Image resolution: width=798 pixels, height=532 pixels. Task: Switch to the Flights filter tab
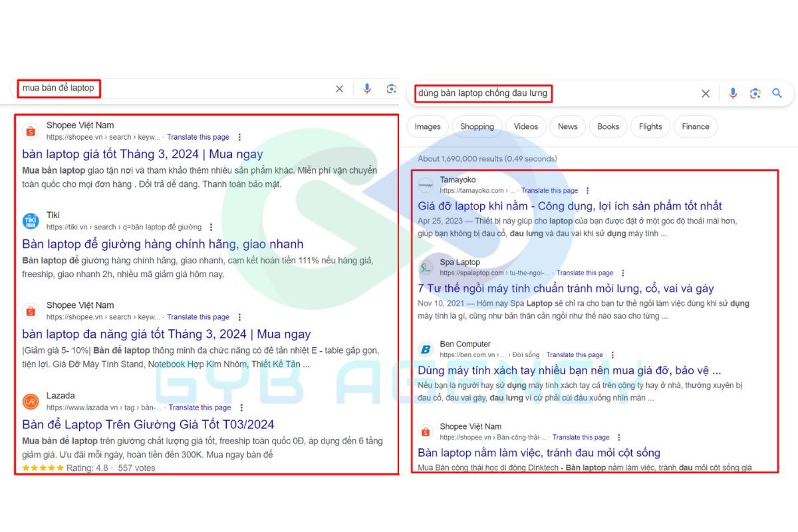coord(650,126)
